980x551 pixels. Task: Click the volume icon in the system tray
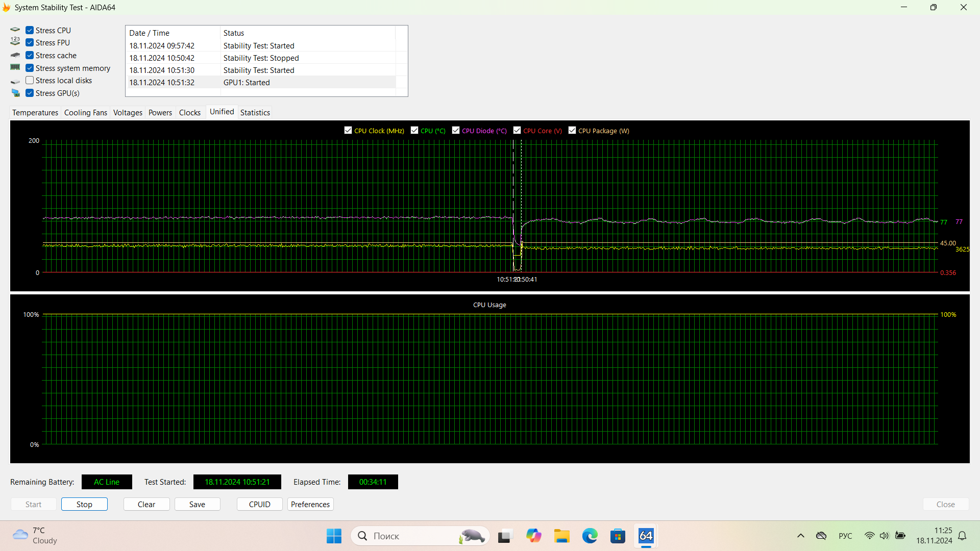pos(884,536)
